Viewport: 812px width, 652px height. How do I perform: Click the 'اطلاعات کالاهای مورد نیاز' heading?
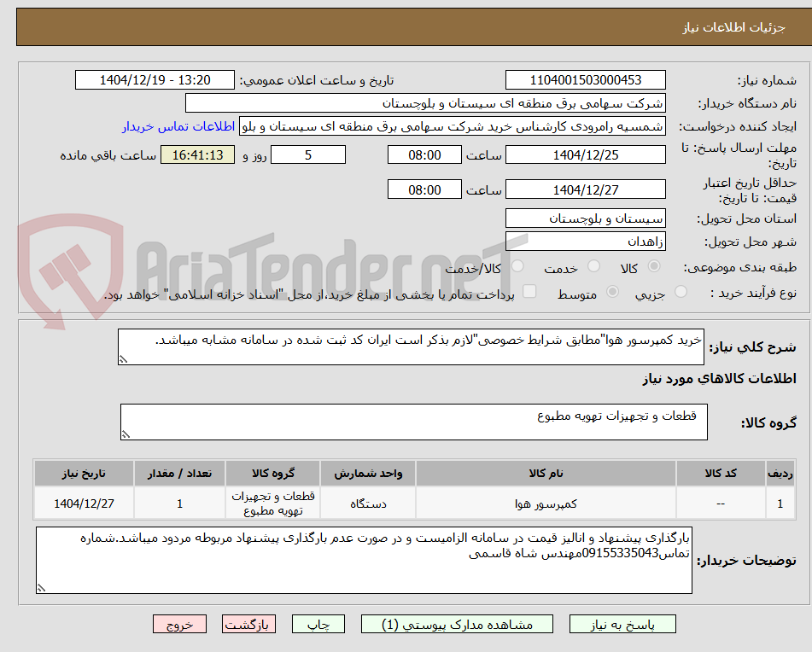click(719, 379)
